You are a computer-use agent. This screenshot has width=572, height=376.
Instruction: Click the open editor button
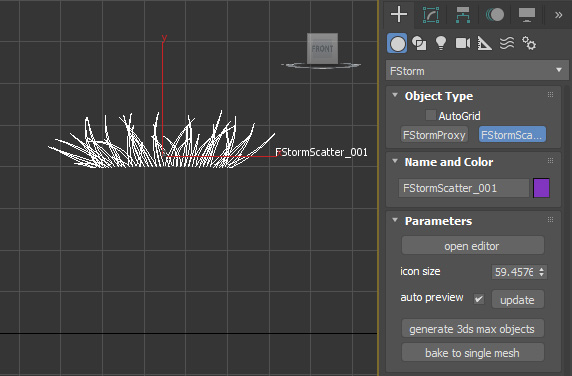tap(473, 246)
